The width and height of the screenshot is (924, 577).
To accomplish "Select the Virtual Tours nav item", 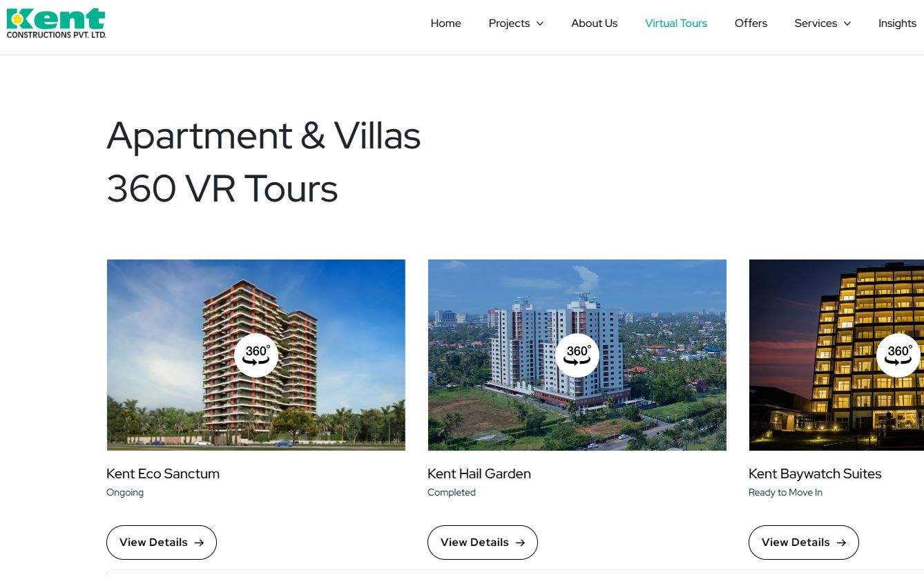I will 676,23.
